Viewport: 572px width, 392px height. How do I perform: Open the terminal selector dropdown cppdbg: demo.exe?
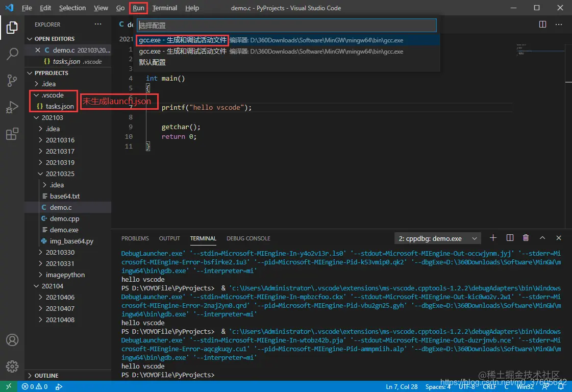click(x=437, y=238)
